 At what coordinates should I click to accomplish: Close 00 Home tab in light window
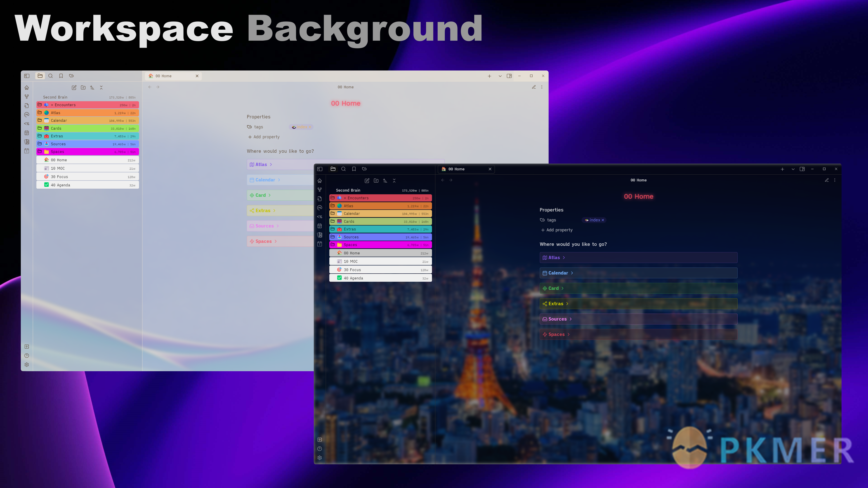(x=197, y=76)
